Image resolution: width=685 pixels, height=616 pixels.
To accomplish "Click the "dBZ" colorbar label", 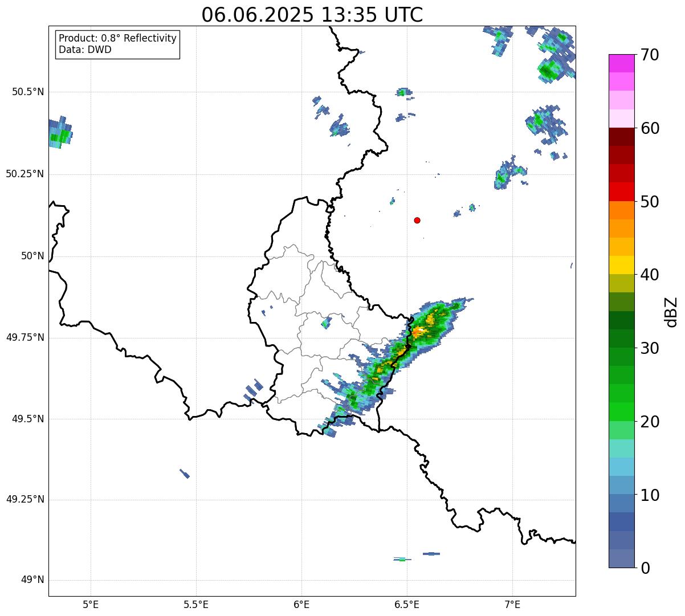I will click(x=671, y=311).
